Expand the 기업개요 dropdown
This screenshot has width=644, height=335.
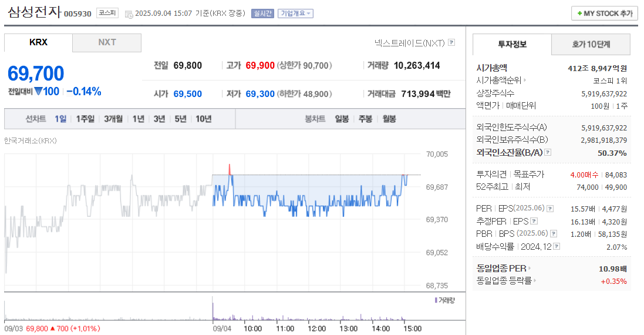click(x=295, y=14)
